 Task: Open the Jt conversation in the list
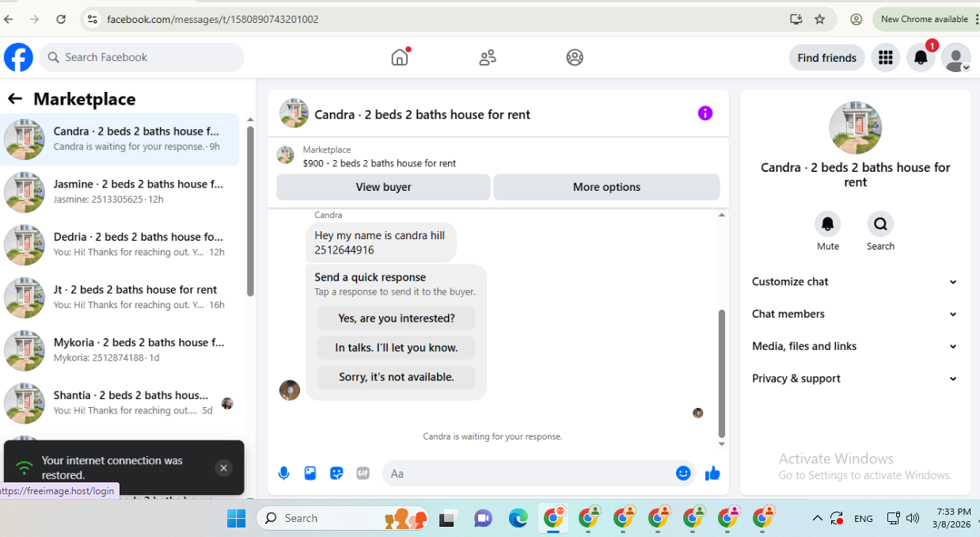point(120,297)
